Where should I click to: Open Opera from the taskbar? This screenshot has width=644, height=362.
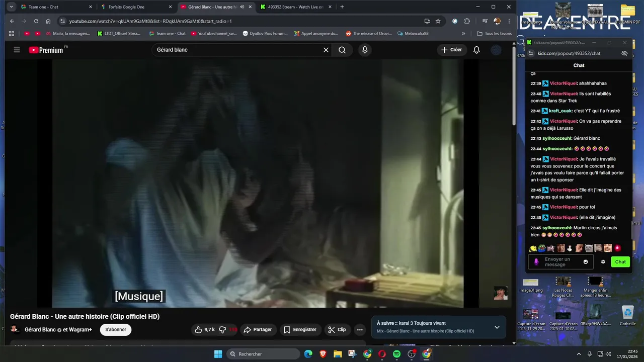click(382, 354)
